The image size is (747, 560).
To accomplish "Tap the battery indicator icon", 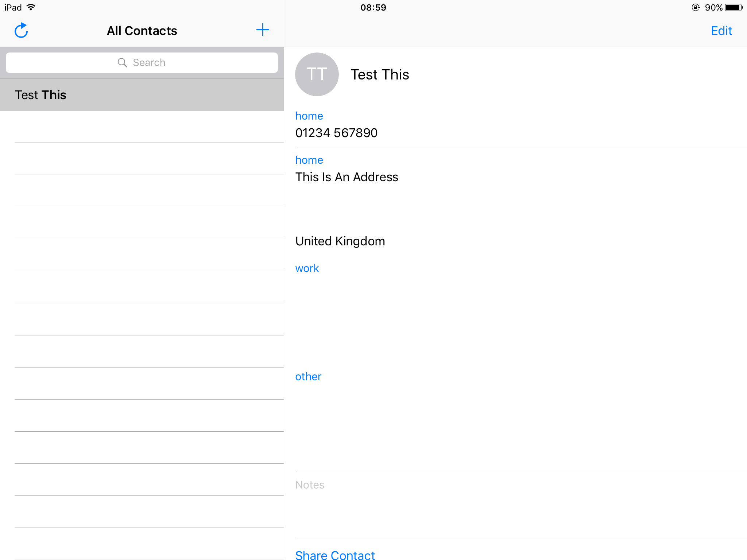I will [733, 7].
